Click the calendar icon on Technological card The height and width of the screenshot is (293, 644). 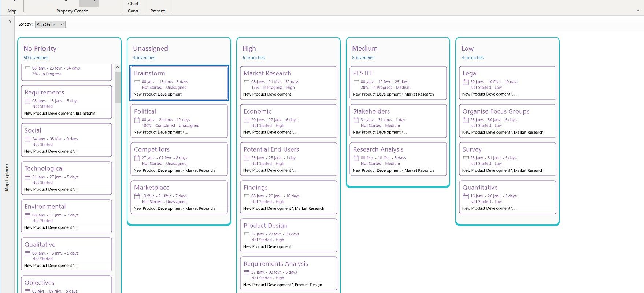pyautogui.click(x=27, y=177)
